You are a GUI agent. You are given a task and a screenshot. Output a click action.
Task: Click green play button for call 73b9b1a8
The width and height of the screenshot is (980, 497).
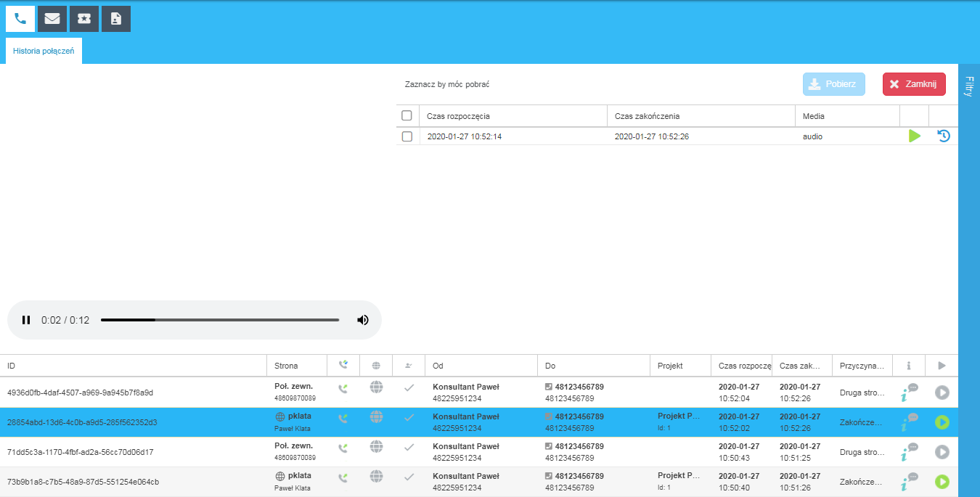tap(942, 482)
